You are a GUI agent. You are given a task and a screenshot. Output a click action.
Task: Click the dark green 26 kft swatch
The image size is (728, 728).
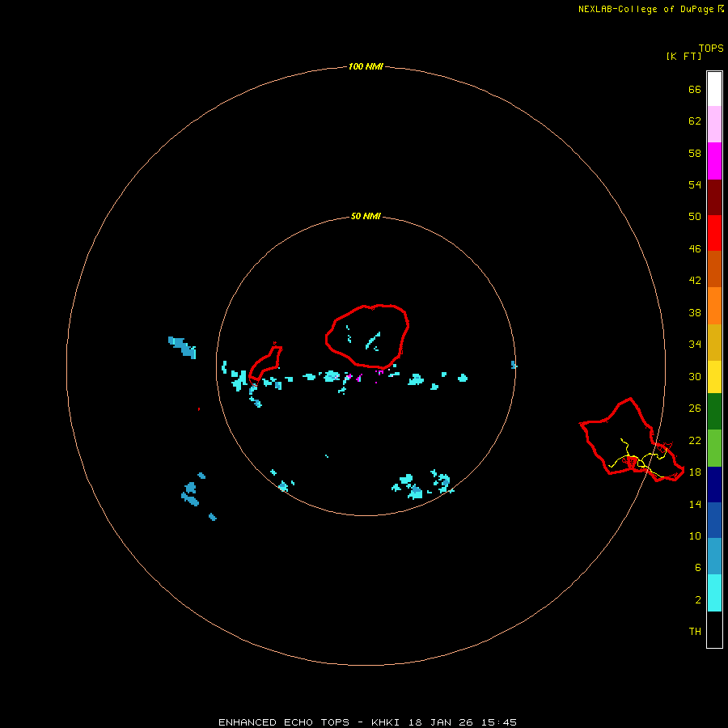(714, 412)
